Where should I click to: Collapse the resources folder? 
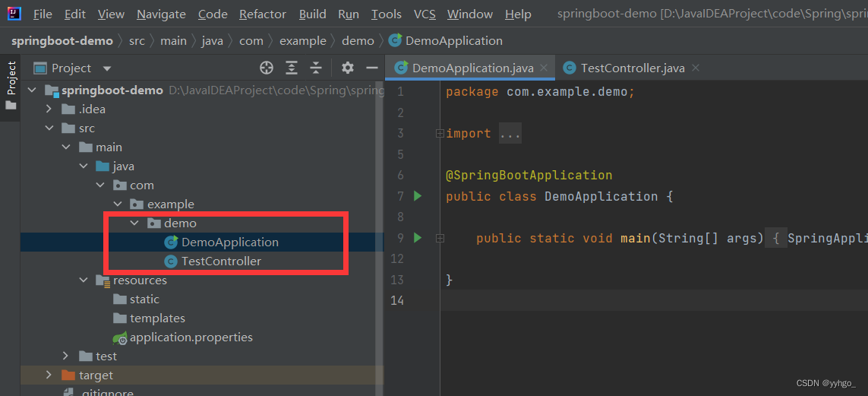click(x=84, y=280)
